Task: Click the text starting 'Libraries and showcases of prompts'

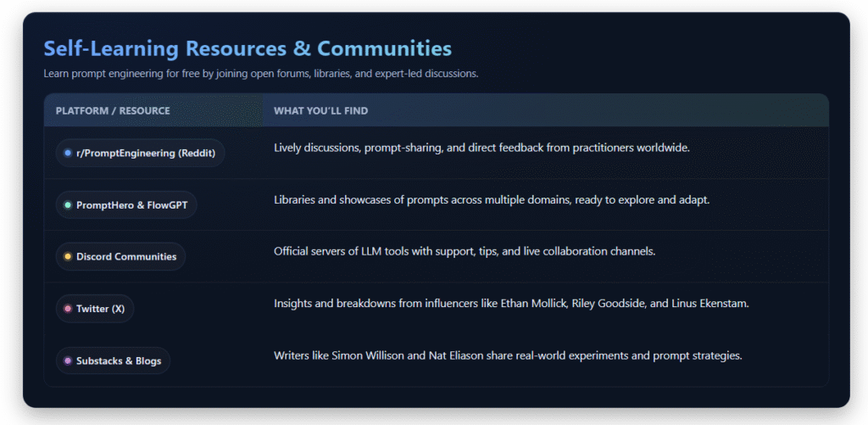Action: click(492, 200)
